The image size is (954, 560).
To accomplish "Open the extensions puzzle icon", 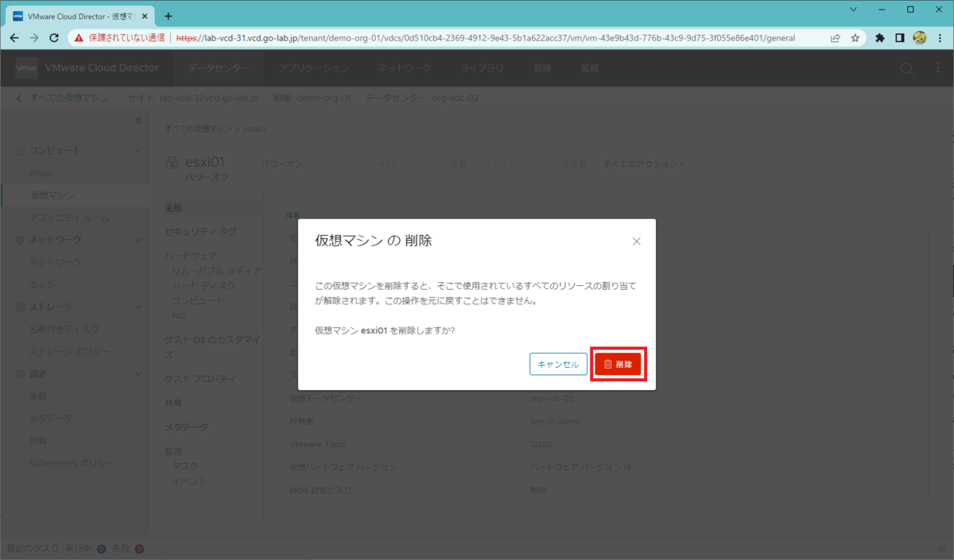I will [x=880, y=37].
